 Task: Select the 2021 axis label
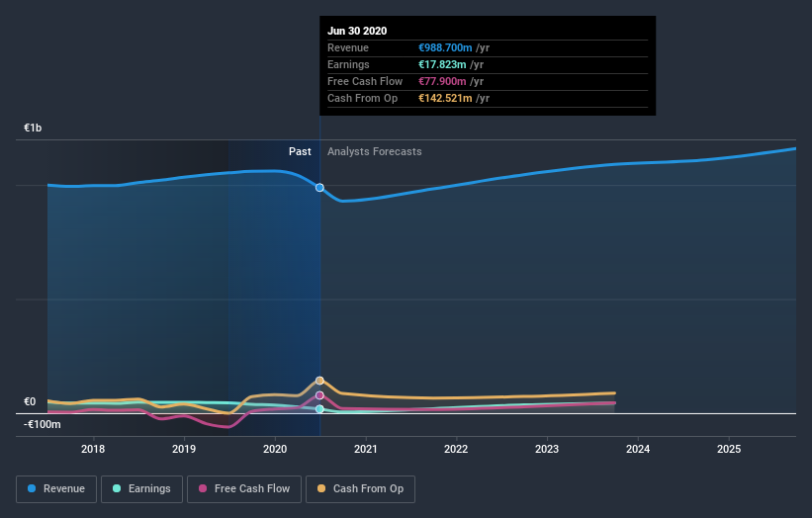tap(366, 449)
